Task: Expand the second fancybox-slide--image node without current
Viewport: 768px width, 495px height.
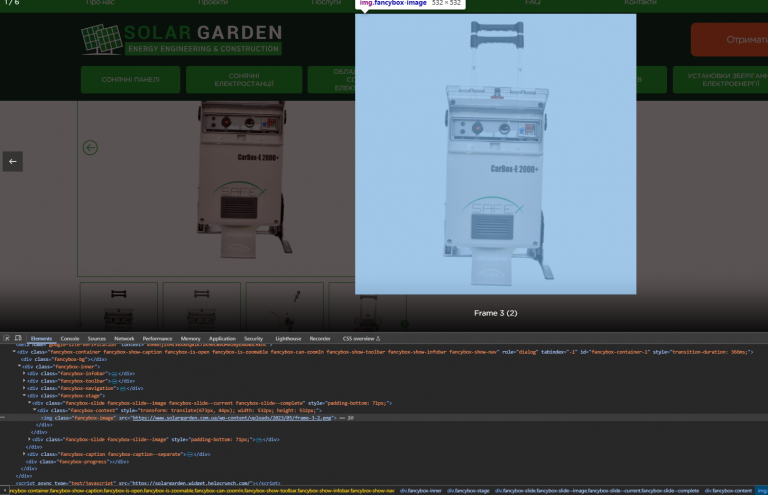Action: pos(29,440)
